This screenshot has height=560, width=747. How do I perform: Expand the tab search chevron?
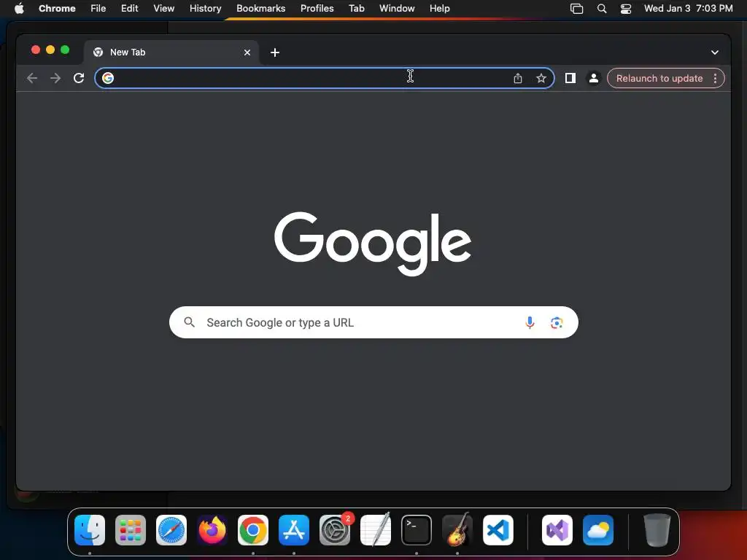pos(715,52)
